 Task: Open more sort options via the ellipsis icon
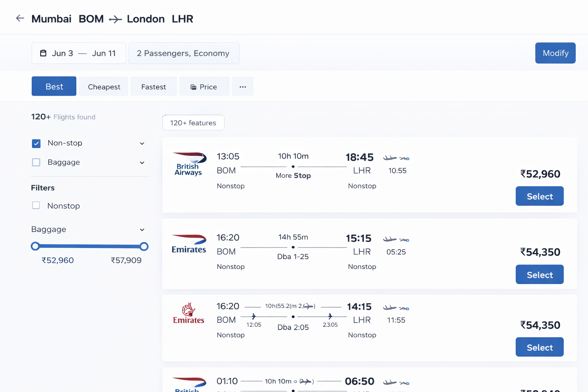tap(242, 86)
